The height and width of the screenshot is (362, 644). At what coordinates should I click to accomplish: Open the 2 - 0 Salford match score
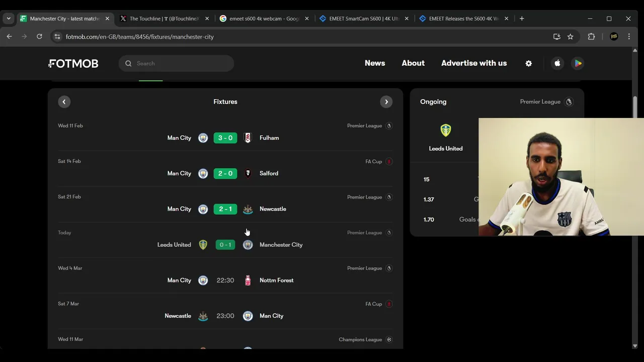tap(225, 173)
